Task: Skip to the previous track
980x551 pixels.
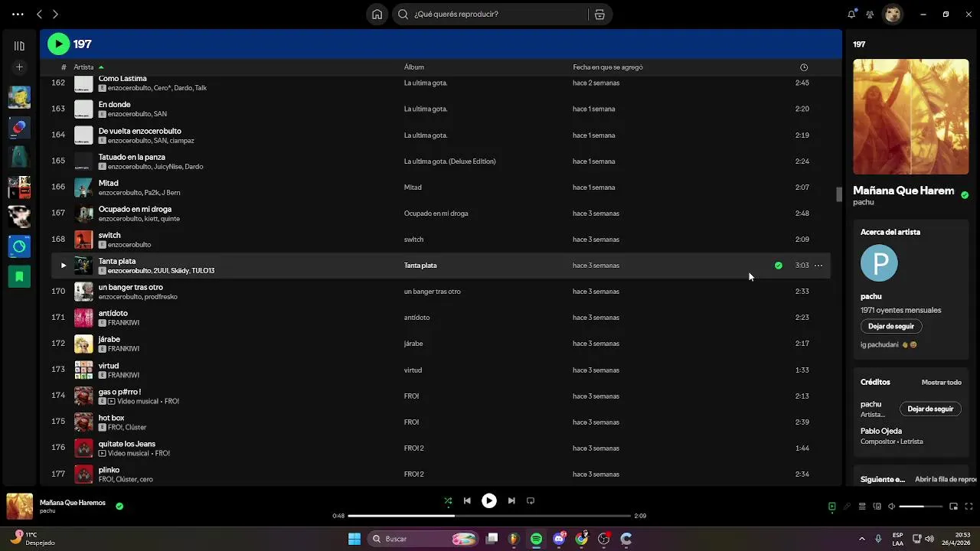Action: pos(467,500)
